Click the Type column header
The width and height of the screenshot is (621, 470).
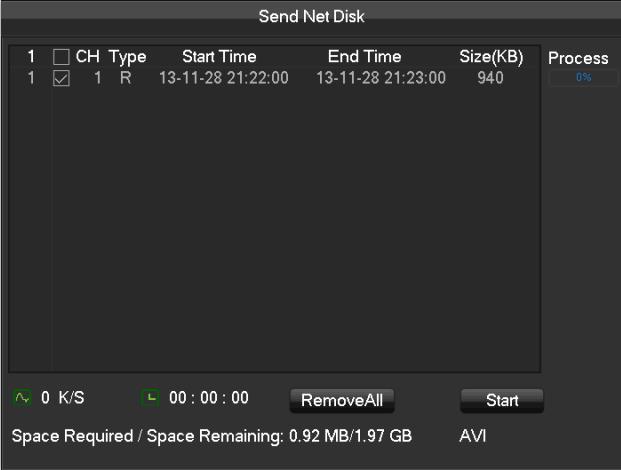coord(128,58)
